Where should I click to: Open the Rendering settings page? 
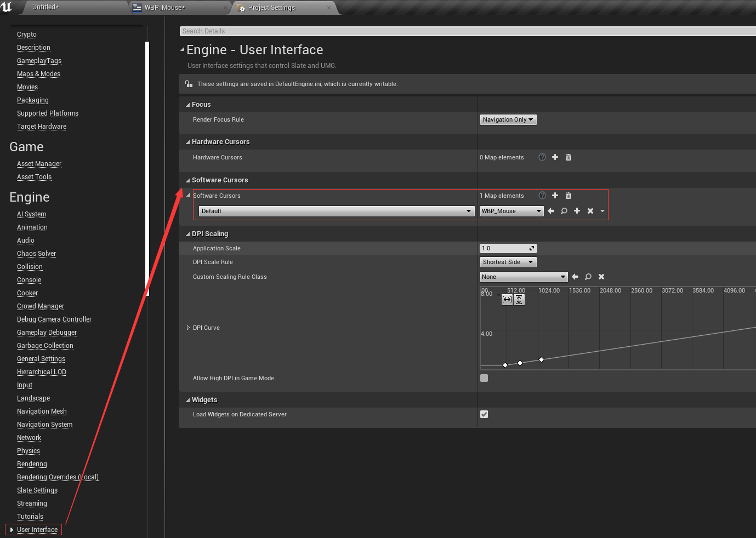(x=32, y=464)
